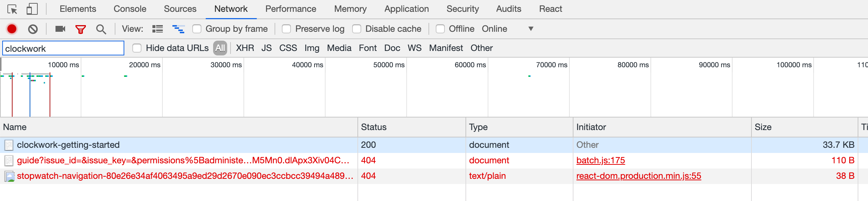Switch to the Console tab
This screenshot has width=868, height=201.
tap(130, 9)
